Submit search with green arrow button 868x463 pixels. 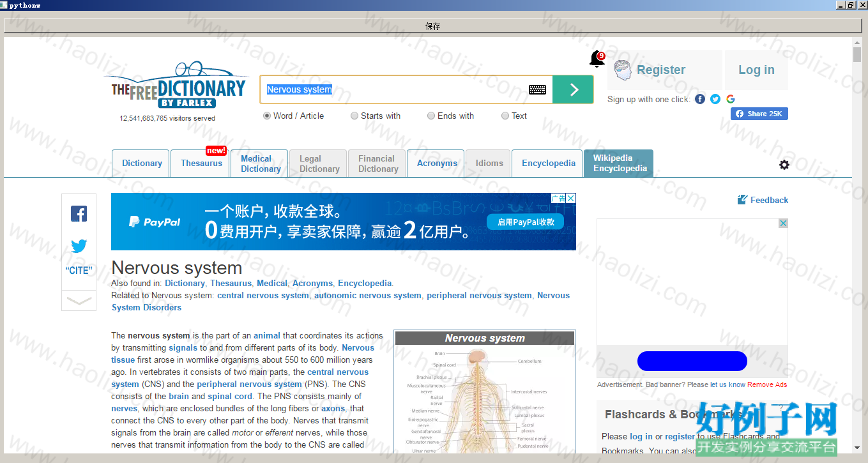pos(573,89)
